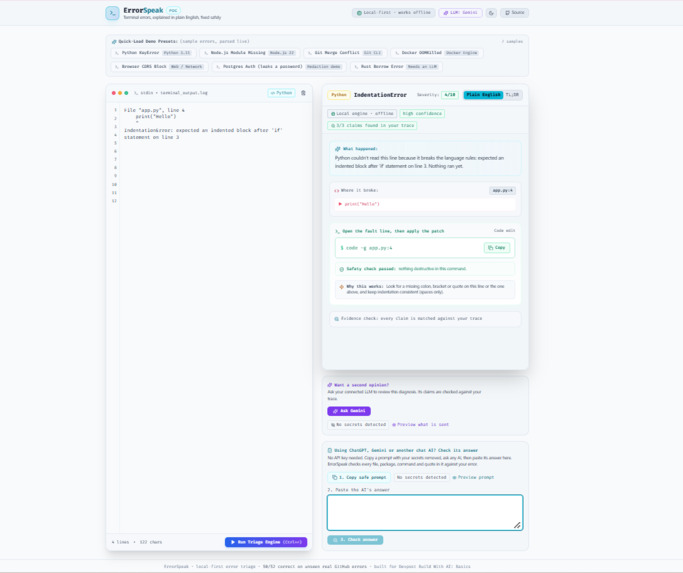The width and height of the screenshot is (683, 573).
Task: Run Triage Engine
Action: pyautogui.click(x=266, y=542)
